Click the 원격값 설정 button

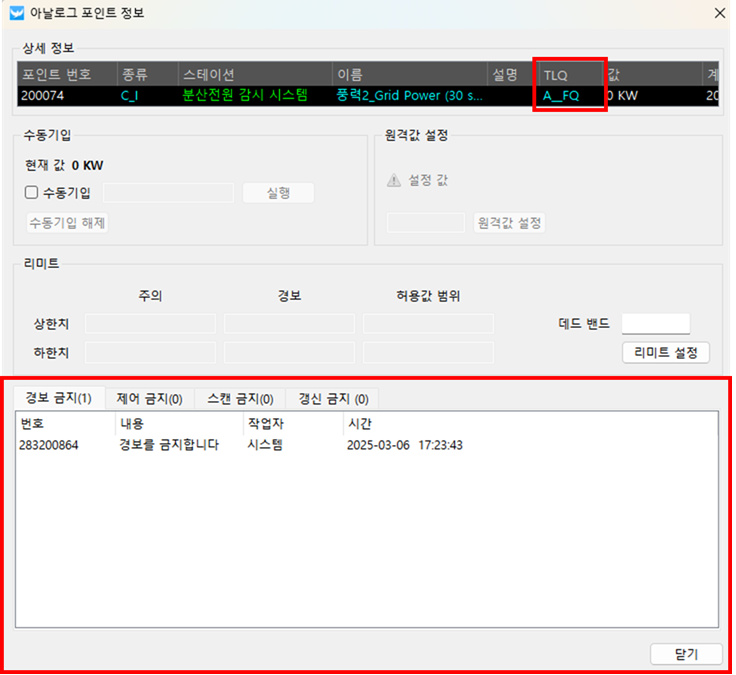(510, 222)
